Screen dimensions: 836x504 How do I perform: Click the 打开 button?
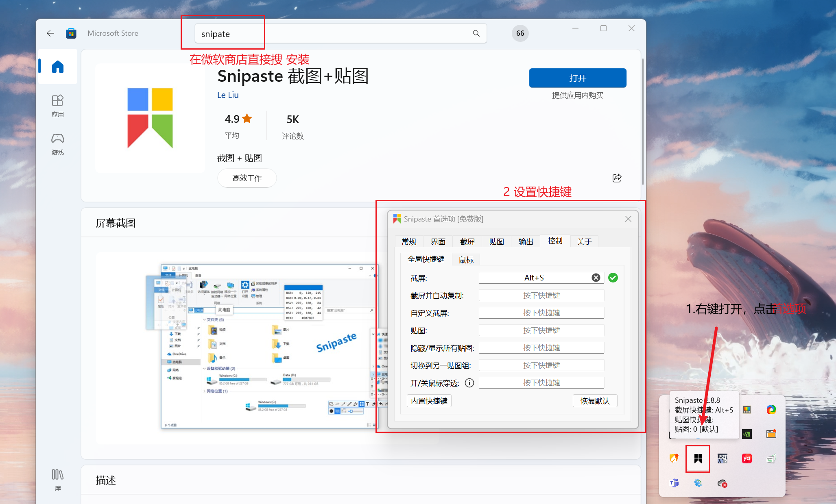[x=577, y=78]
